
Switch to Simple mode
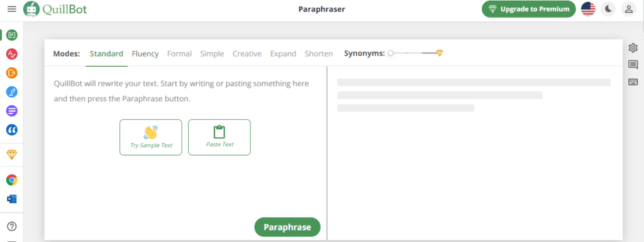[x=212, y=54]
